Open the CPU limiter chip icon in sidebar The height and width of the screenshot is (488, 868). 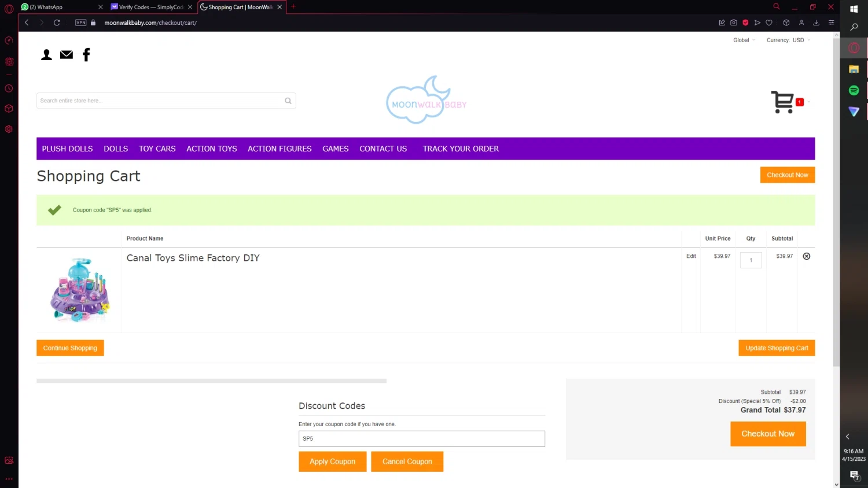9,61
